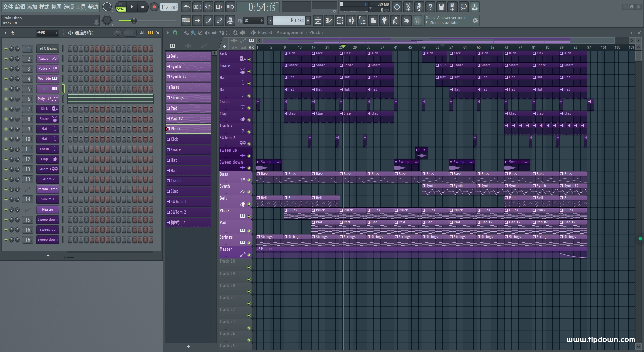Image resolution: width=644 pixels, height=352 pixels.
Task: Select the zoom tool in playlist toolbar
Action: [x=235, y=33]
